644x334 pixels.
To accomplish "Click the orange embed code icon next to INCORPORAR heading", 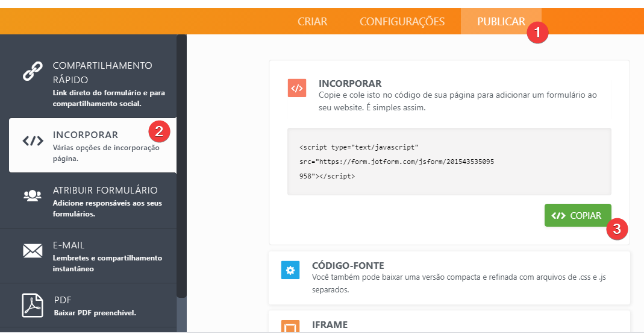I will (296, 88).
